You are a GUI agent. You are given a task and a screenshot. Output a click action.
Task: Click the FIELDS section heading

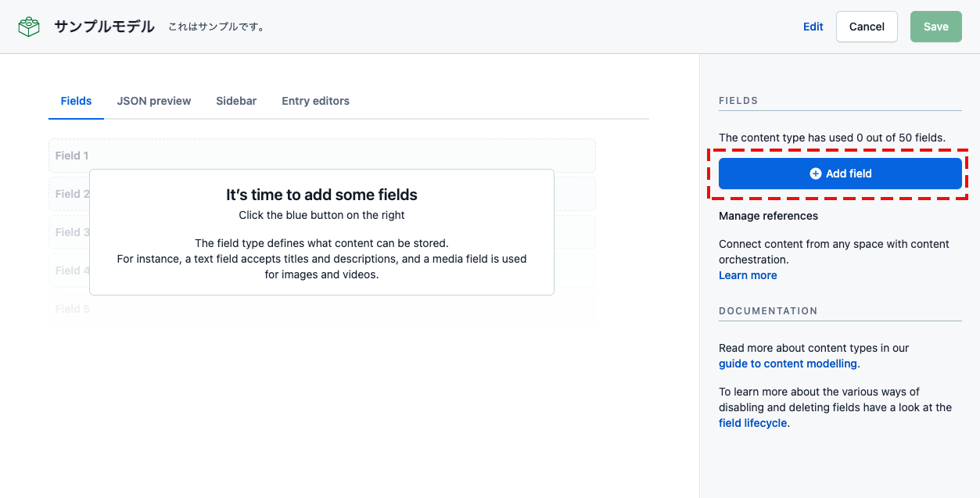pos(738,100)
